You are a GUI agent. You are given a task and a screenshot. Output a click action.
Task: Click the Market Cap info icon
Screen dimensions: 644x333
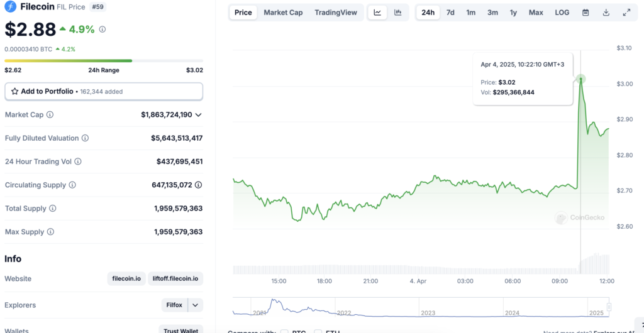50,115
